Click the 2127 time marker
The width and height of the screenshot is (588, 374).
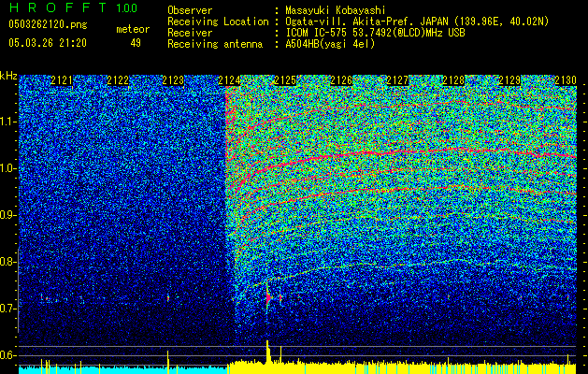coord(397,80)
